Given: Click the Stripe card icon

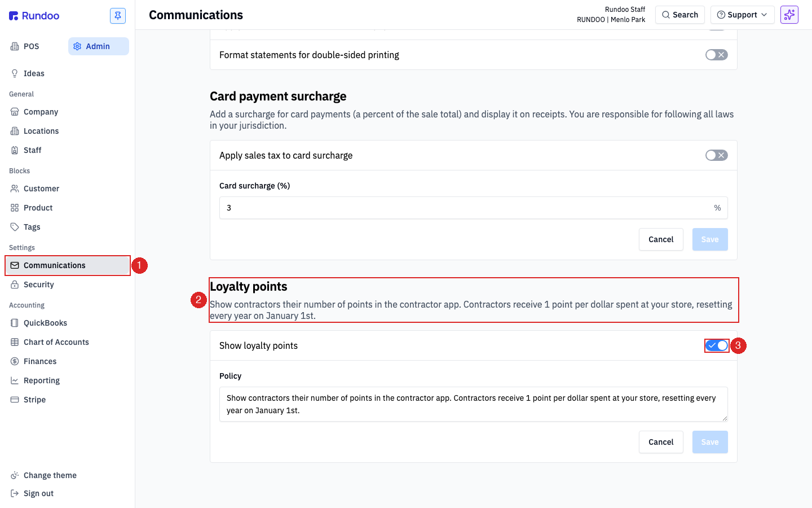Looking at the screenshot, I should tap(15, 400).
